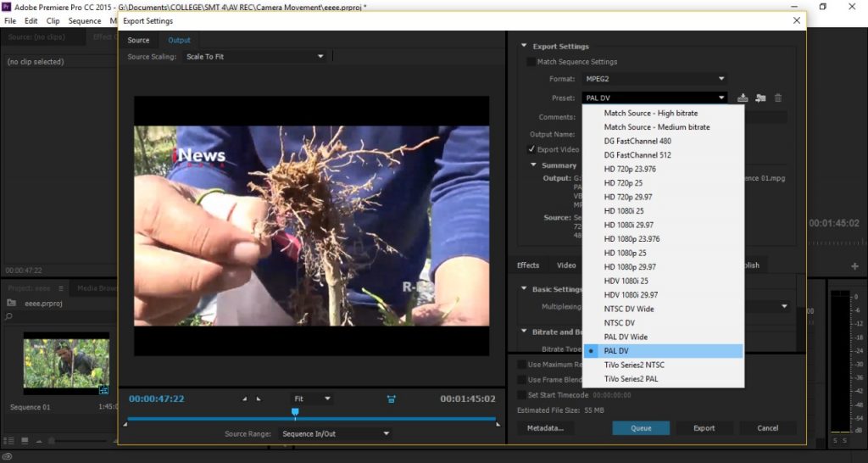
Task: Switch Project panel to list view icon
Action: [8, 441]
